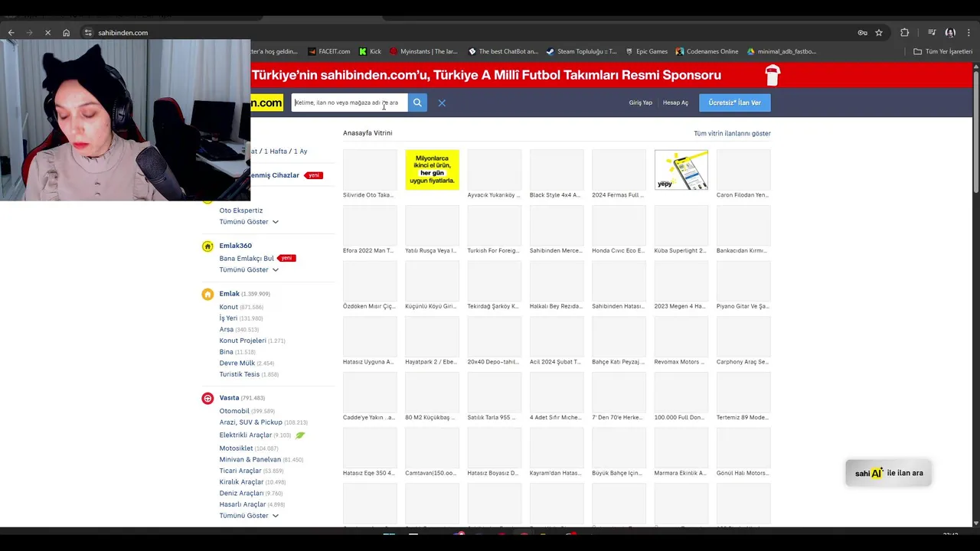Click green leaf icon beside Elektrikli Araçlar

click(x=300, y=435)
